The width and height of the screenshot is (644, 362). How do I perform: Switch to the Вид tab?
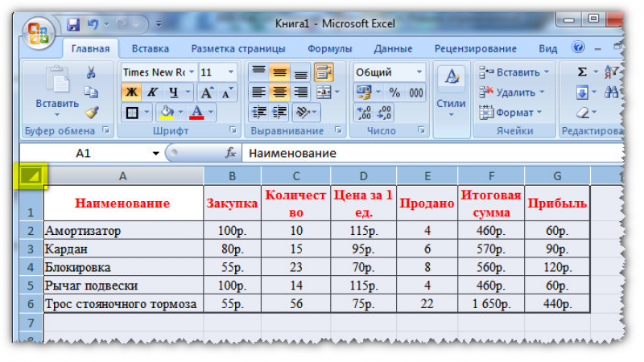[x=548, y=48]
